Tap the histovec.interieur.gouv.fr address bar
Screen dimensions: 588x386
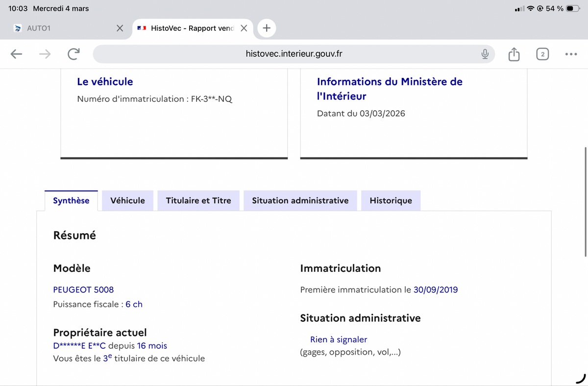point(293,54)
